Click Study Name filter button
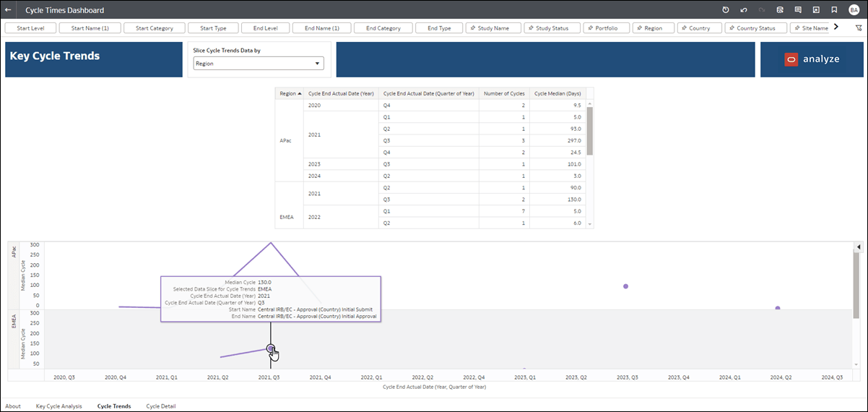The height and width of the screenshot is (412, 868). coord(492,28)
